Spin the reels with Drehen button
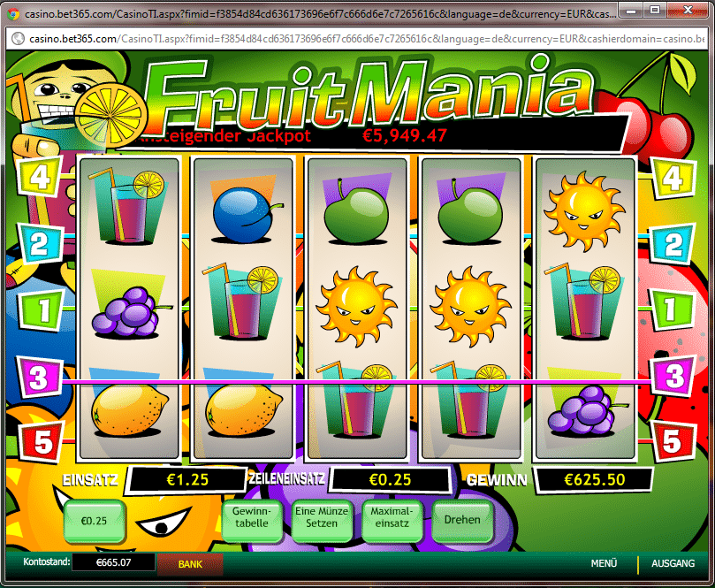The image size is (715, 588). 462,520
